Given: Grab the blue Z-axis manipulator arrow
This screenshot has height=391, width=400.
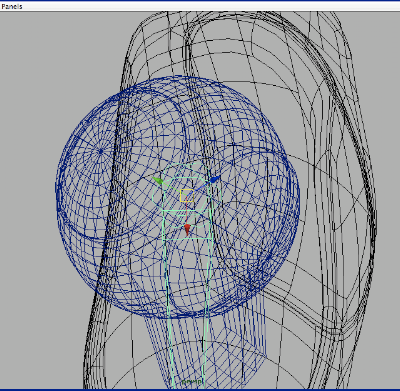Looking at the screenshot, I should coord(214,180).
